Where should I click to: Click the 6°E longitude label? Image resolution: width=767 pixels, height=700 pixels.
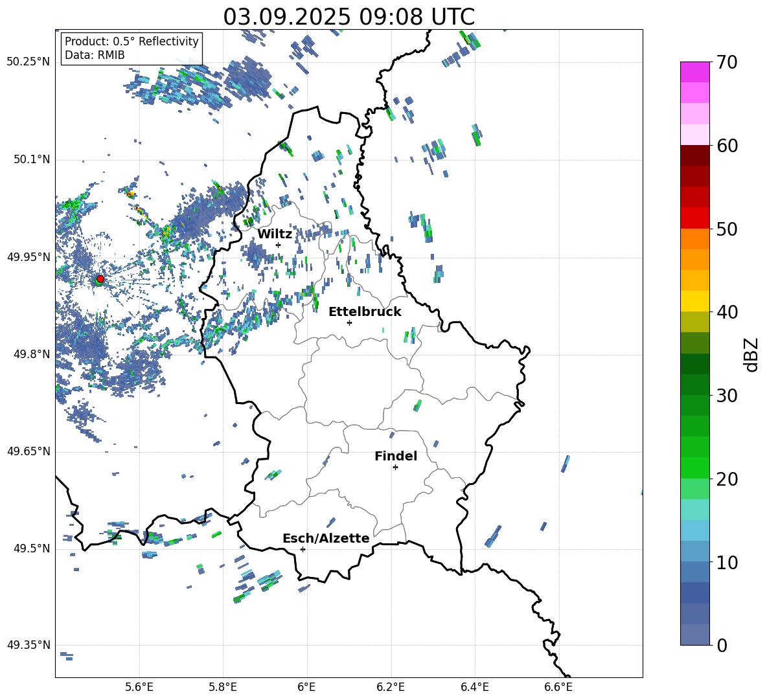point(306,687)
